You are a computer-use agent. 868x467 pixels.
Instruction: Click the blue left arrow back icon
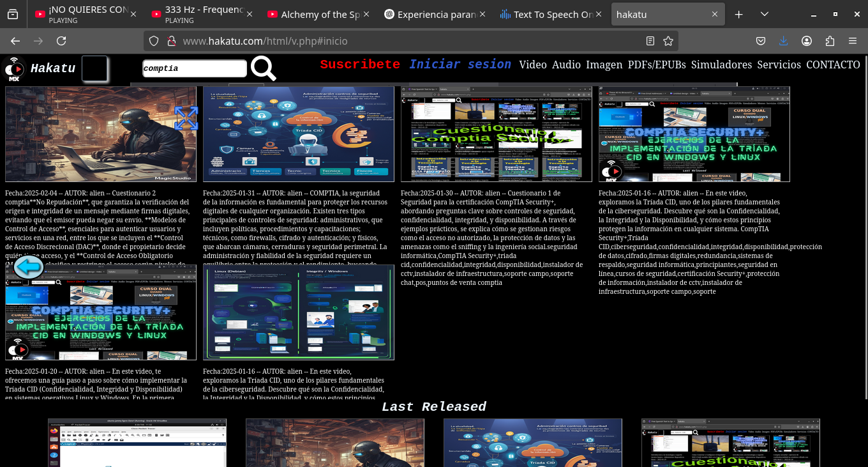tap(29, 266)
